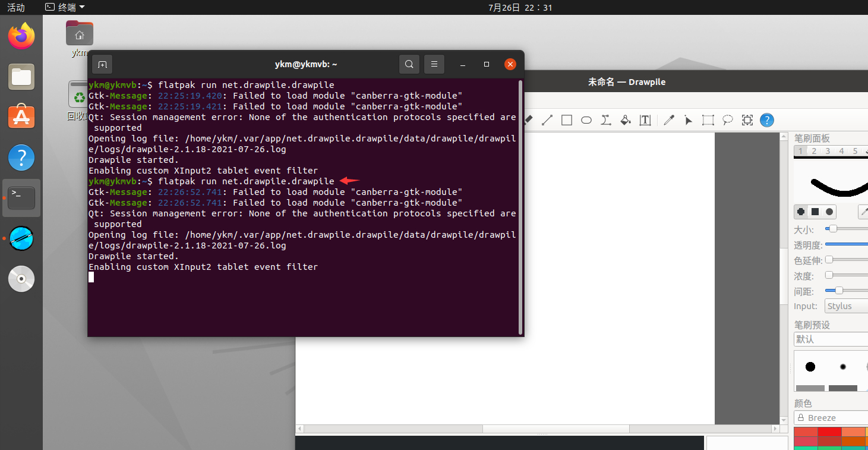
Task: Click the 未命名 — Drawpile window title
Action: coord(627,82)
